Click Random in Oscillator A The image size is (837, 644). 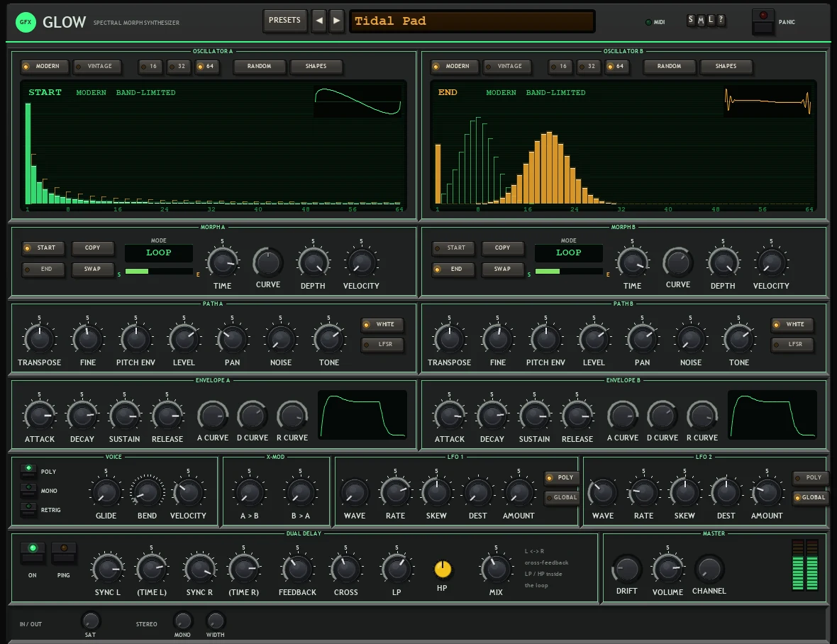coord(260,66)
